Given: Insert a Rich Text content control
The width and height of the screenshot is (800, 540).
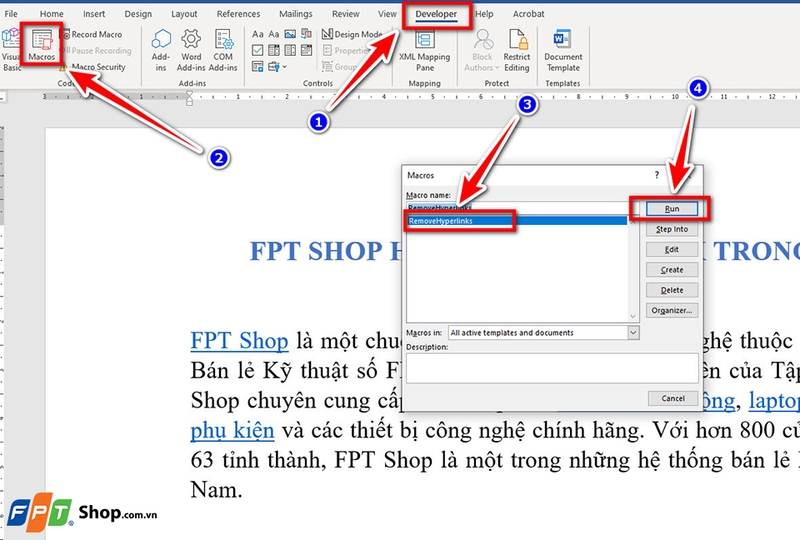Looking at the screenshot, I should (x=258, y=34).
